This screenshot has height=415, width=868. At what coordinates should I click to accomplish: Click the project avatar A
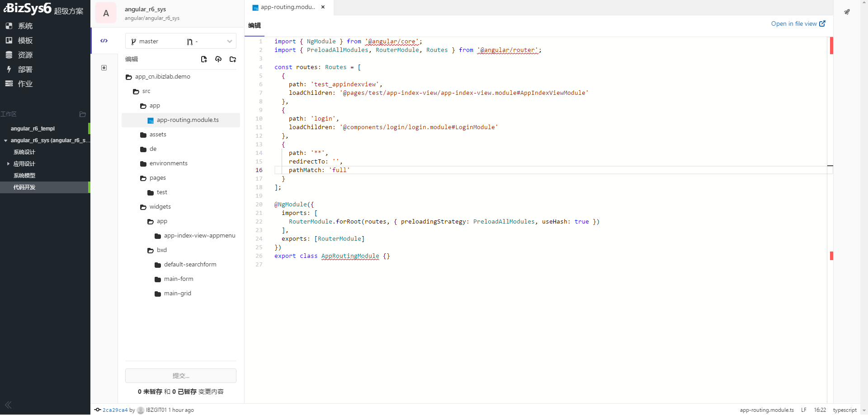pos(106,13)
